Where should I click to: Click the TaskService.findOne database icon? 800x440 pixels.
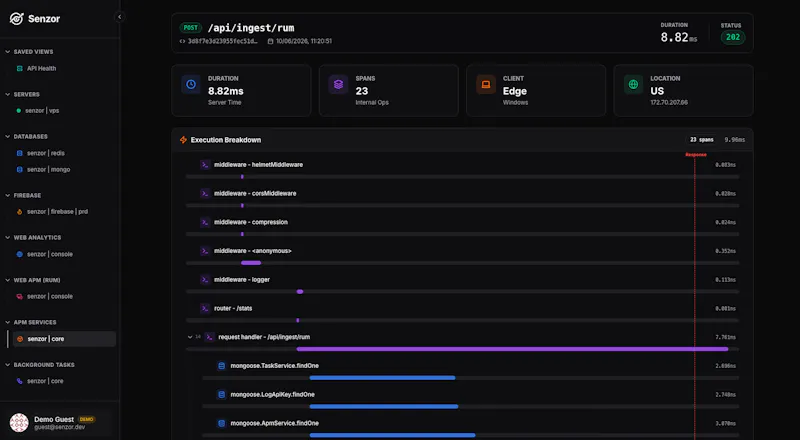[221, 366]
